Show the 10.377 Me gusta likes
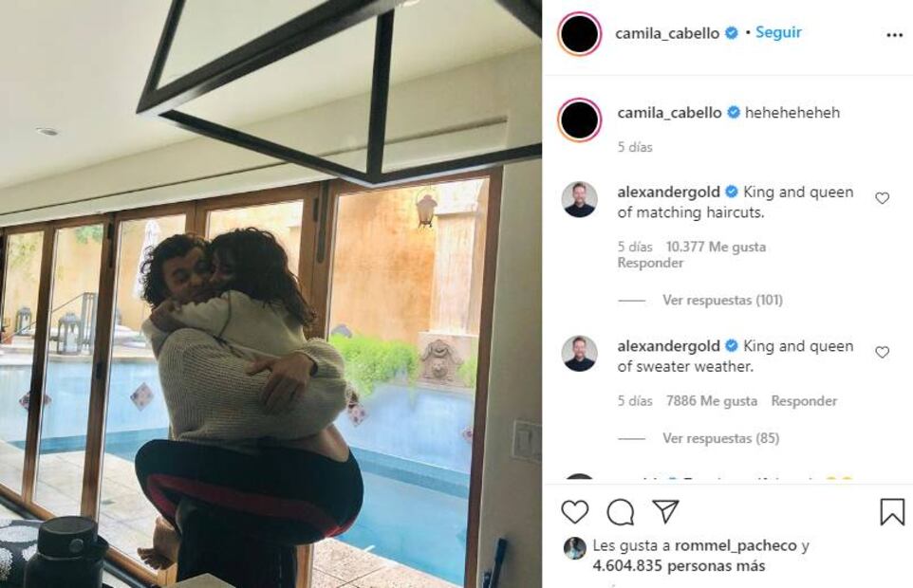The height and width of the screenshot is (588, 913). [x=716, y=247]
